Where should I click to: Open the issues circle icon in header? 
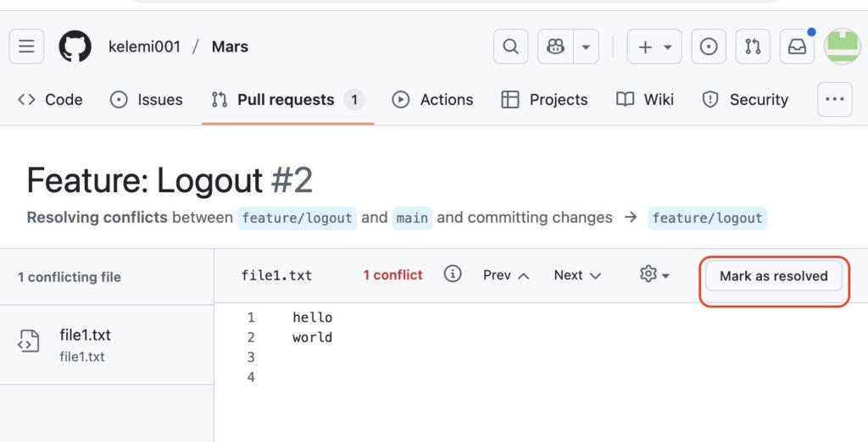click(709, 47)
